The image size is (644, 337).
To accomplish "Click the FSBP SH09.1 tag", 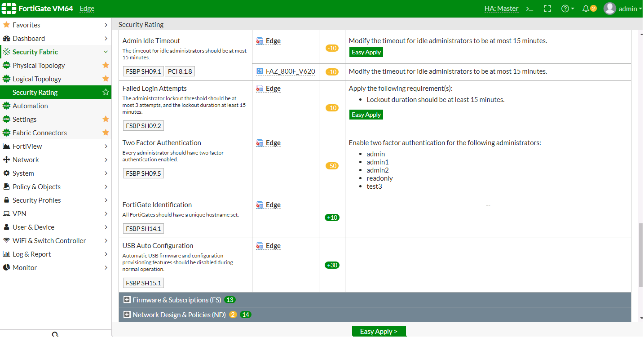I will click(x=143, y=71).
